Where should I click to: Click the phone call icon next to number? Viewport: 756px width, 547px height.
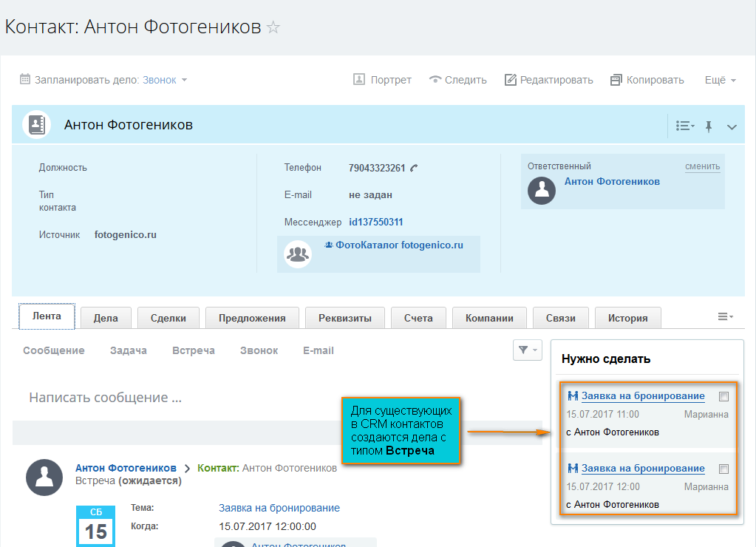point(414,168)
